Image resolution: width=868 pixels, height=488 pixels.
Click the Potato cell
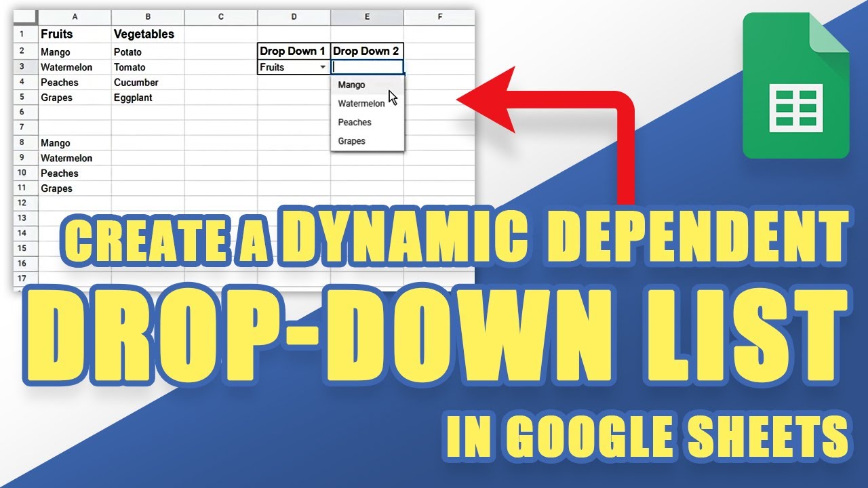click(148, 52)
